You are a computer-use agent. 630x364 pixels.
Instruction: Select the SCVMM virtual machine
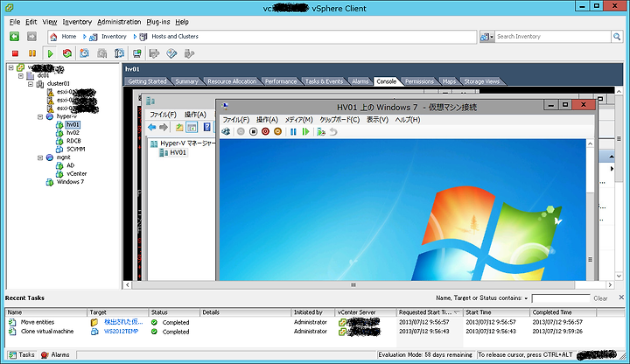(75, 149)
